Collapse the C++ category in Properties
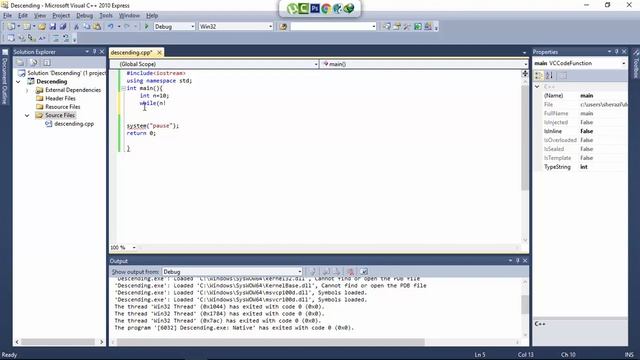This screenshot has height=360, width=640. pos(538,87)
